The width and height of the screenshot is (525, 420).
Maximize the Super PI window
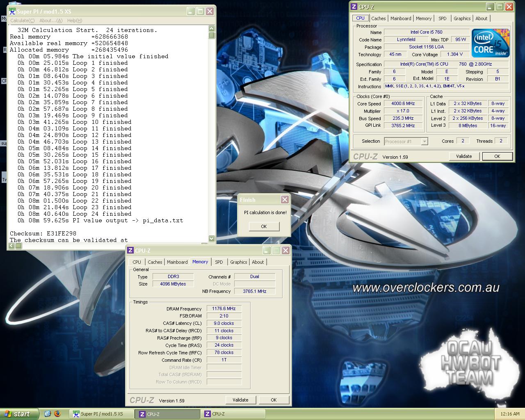(x=200, y=11)
